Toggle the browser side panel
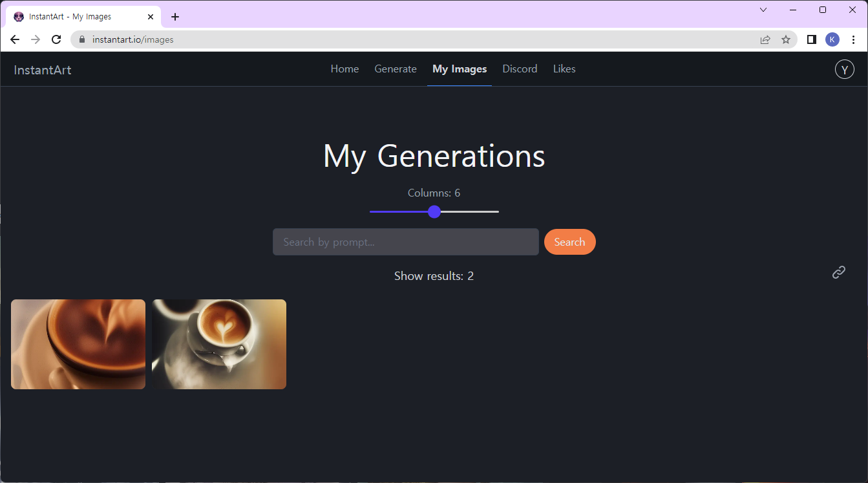This screenshot has width=868, height=483. pyautogui.click(x=812, y=39)
